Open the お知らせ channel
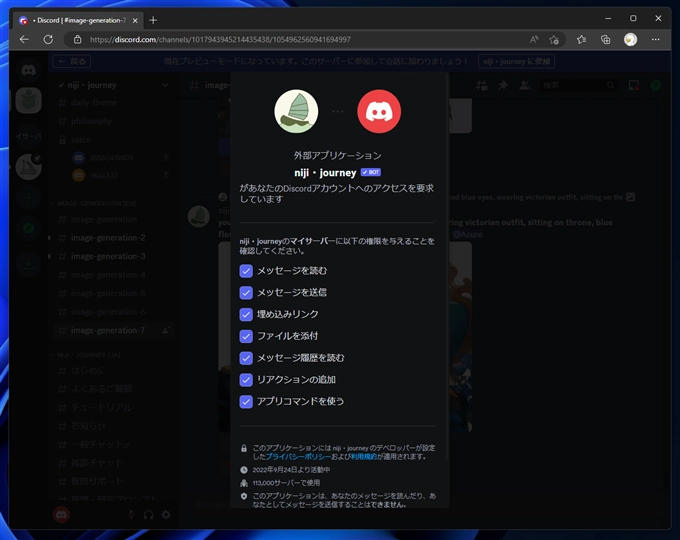Screen dimensions: 680x540 pos(113,426)
